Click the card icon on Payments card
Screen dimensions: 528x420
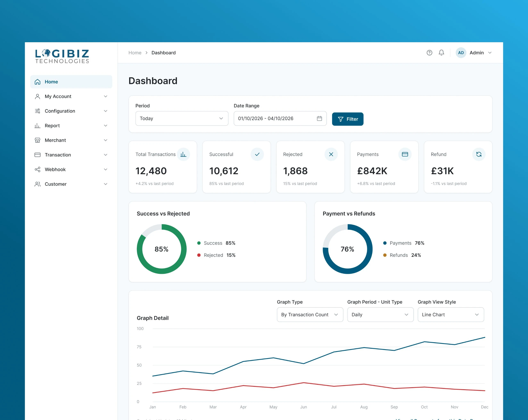tap(405, 154)
